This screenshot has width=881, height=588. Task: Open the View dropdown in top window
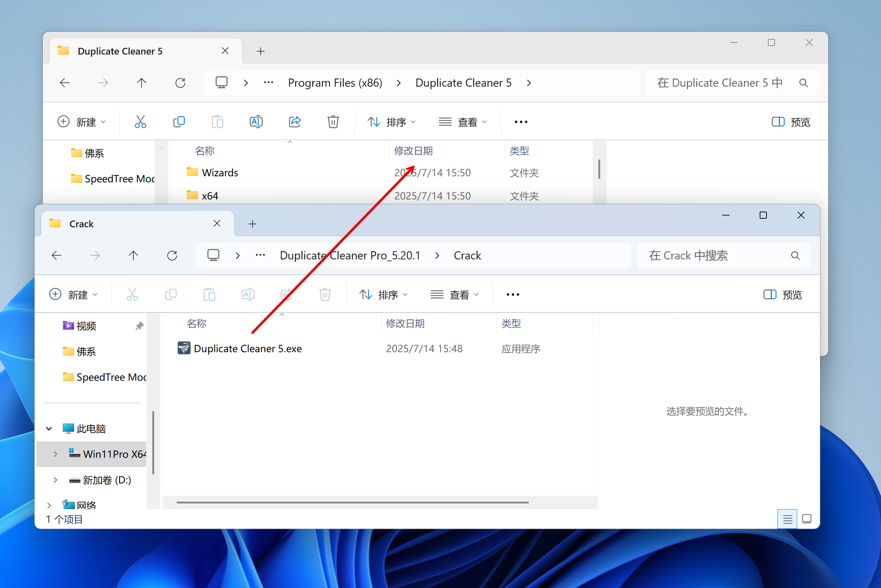click(463, 122)
